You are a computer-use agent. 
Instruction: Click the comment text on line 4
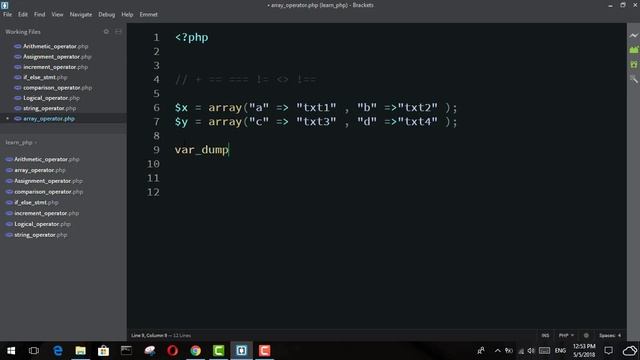tap(246, 80)
